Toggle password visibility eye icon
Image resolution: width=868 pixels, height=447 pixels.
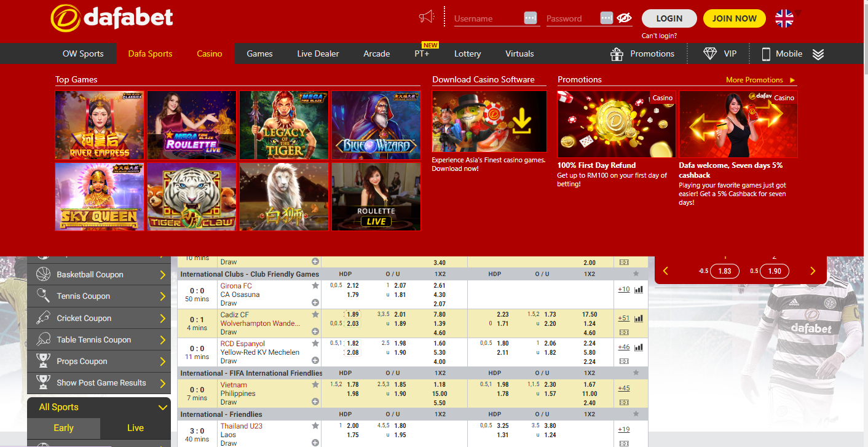[625, 18]
